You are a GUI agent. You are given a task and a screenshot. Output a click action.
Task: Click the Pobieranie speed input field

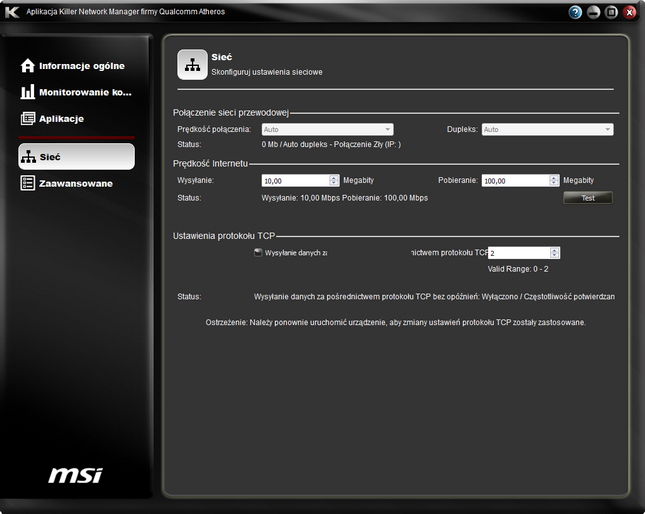515,181
